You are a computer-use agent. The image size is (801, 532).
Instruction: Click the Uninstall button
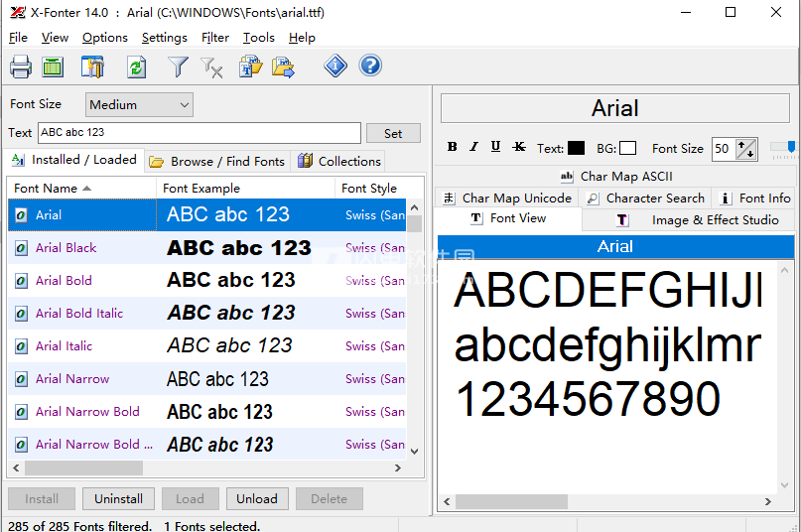118,499
